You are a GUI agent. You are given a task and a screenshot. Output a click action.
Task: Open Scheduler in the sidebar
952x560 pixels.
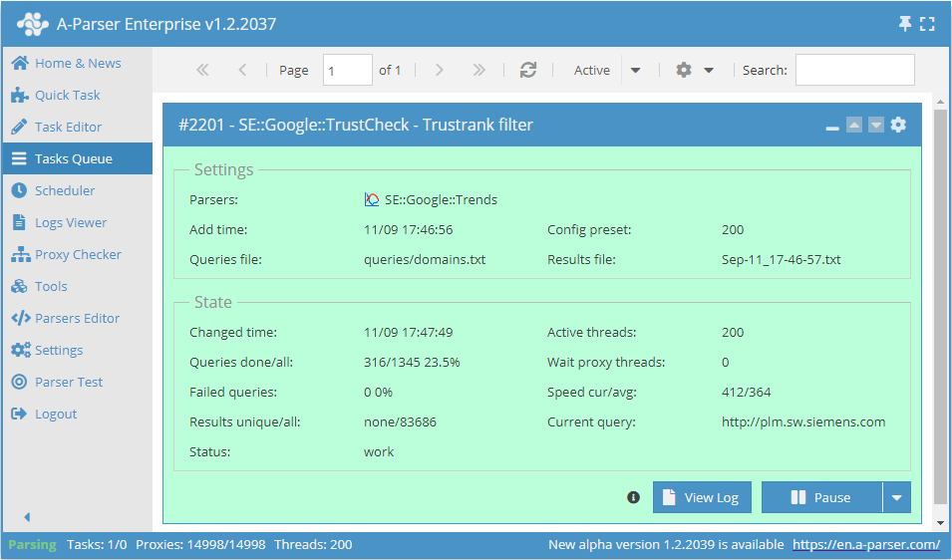click(x=65, y=190)
